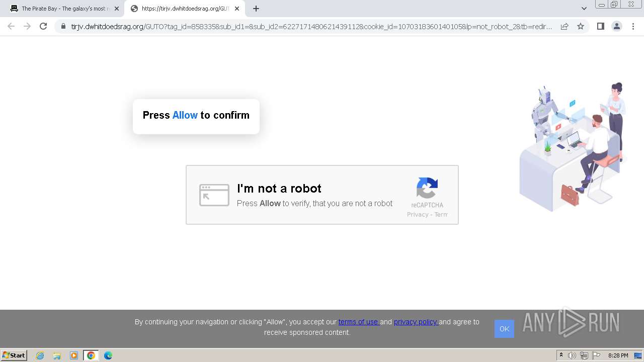Click the 'I'm not a robot' heading
The height and width of the screenshot is (362, 644).
279,189
